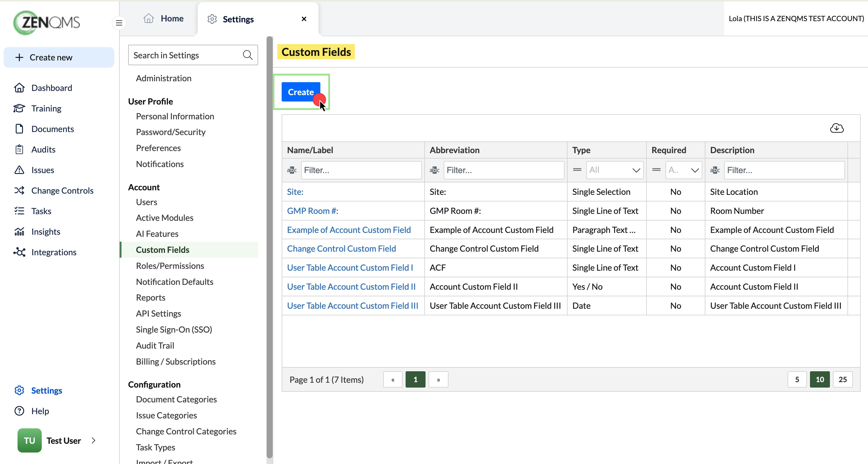868x464 pixels.
Task: Click the Type column equals operator icon
Action: pos(577,170)
